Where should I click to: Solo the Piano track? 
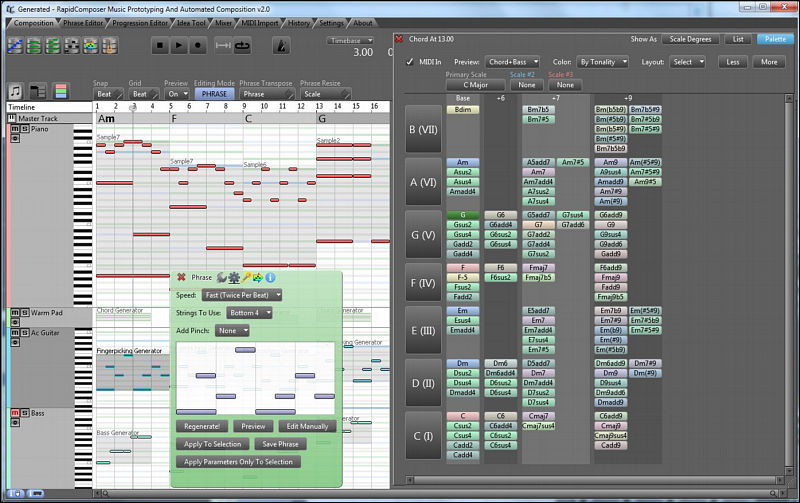pos(24,129)
